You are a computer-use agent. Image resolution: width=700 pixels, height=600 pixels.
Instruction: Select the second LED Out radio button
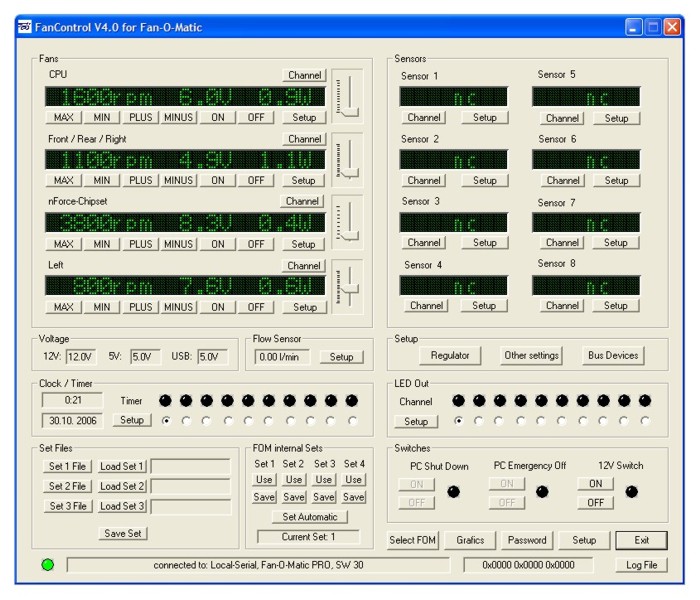479,421
